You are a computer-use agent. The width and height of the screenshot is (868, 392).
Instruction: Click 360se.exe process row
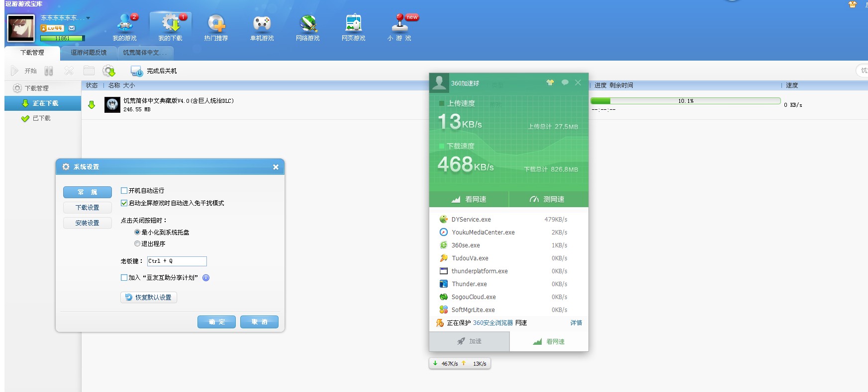(508, 245)
